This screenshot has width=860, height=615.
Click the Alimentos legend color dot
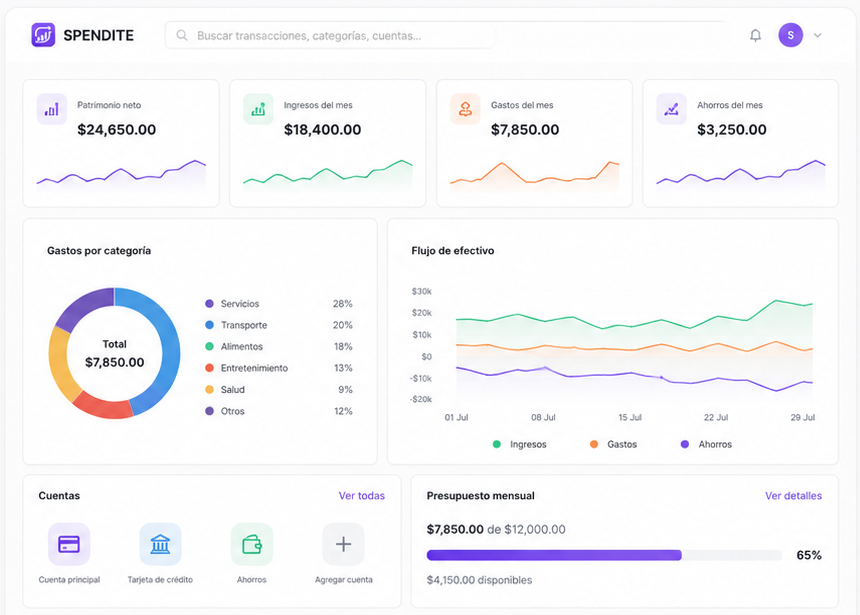pos(209,346)
